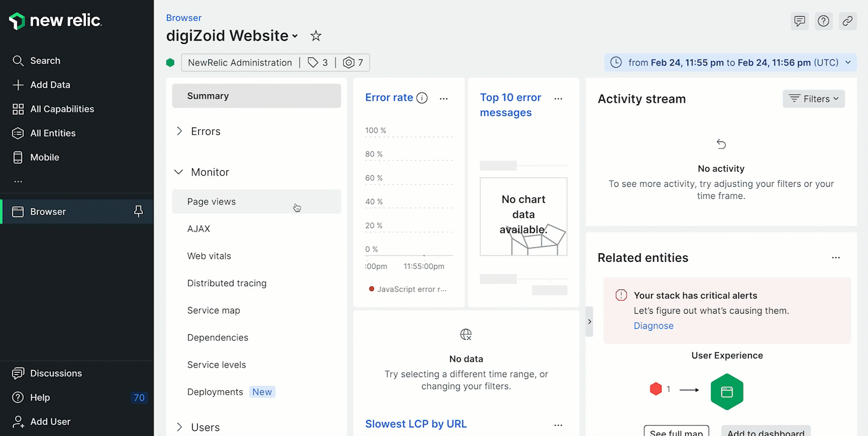Click the Error rate info icon

tap(422, 98)
